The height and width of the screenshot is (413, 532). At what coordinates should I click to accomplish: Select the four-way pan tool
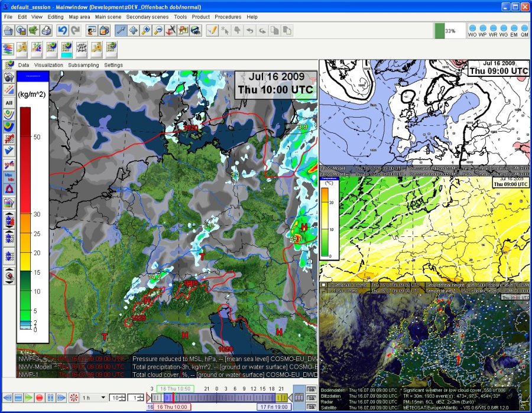tap(134, 31)
